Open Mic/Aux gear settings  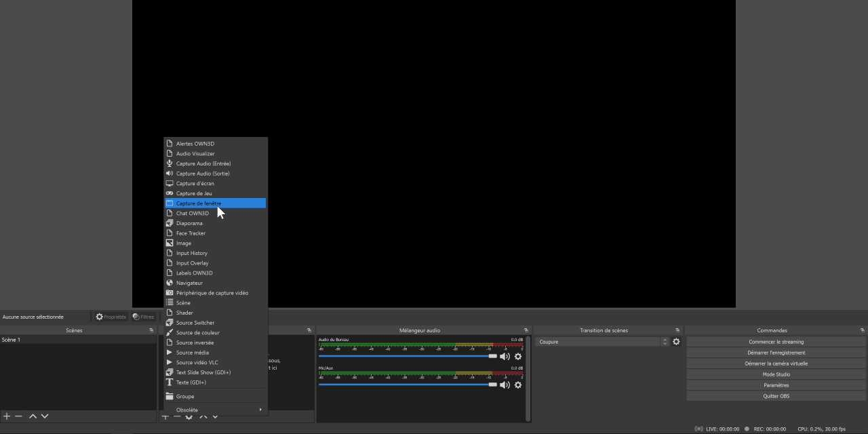pos(518,385)
